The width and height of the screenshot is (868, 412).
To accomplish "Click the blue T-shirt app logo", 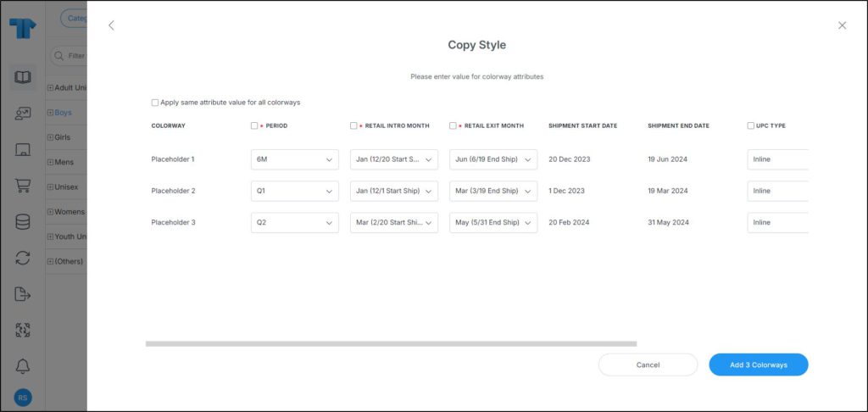I will [23, 28].
